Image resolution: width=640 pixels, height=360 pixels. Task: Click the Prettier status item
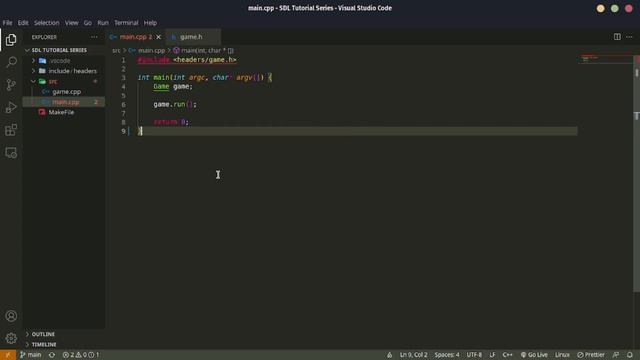[x=591, y=355]
